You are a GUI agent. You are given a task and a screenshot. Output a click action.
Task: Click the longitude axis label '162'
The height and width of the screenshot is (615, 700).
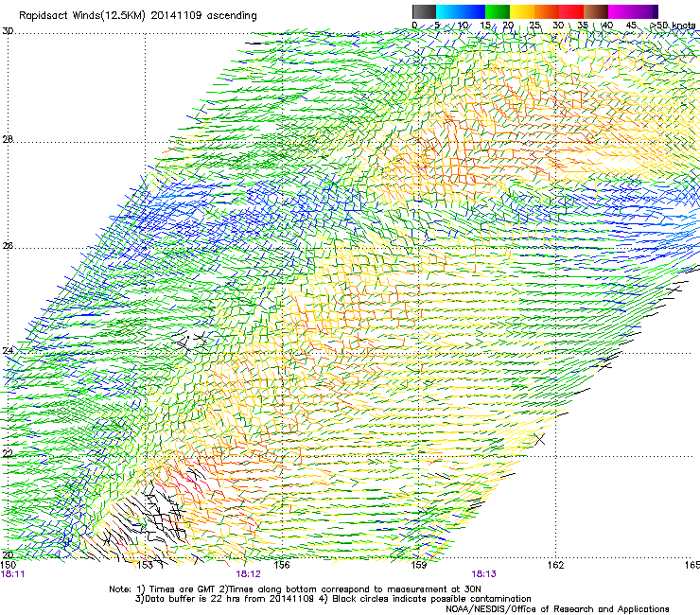pos(556,565)
